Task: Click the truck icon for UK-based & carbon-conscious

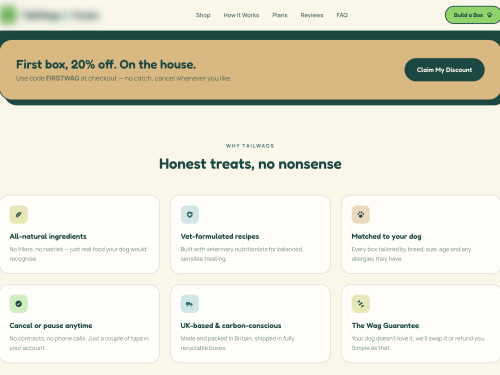Action: (x=190, y=304)
